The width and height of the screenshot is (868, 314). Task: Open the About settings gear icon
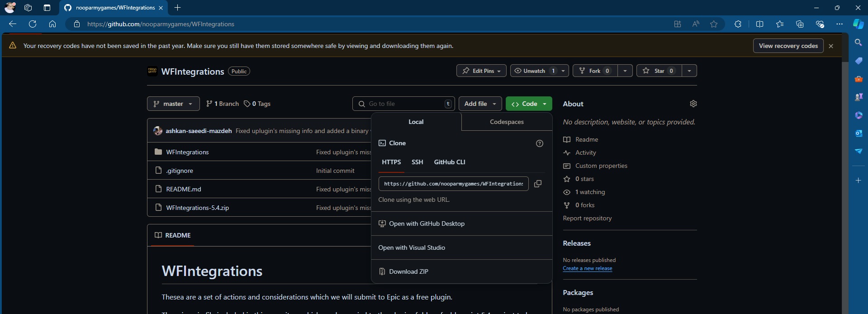[693, 104]
